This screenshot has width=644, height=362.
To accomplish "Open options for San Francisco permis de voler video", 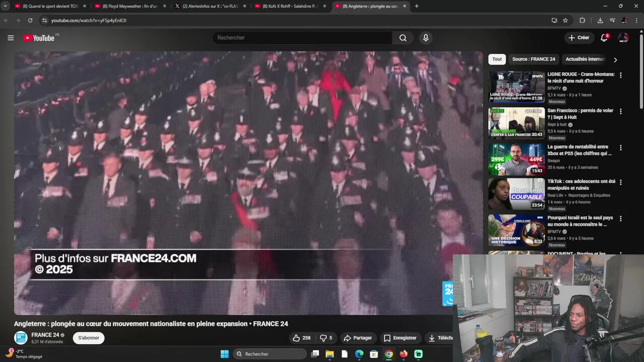I will 620,111.
